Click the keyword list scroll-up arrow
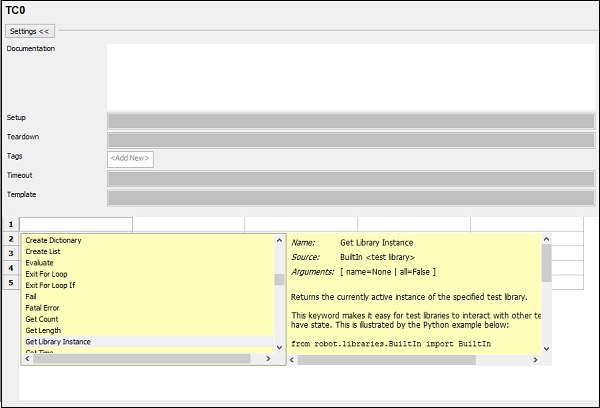This screenshot has height=408, width=600. point(279,240)
